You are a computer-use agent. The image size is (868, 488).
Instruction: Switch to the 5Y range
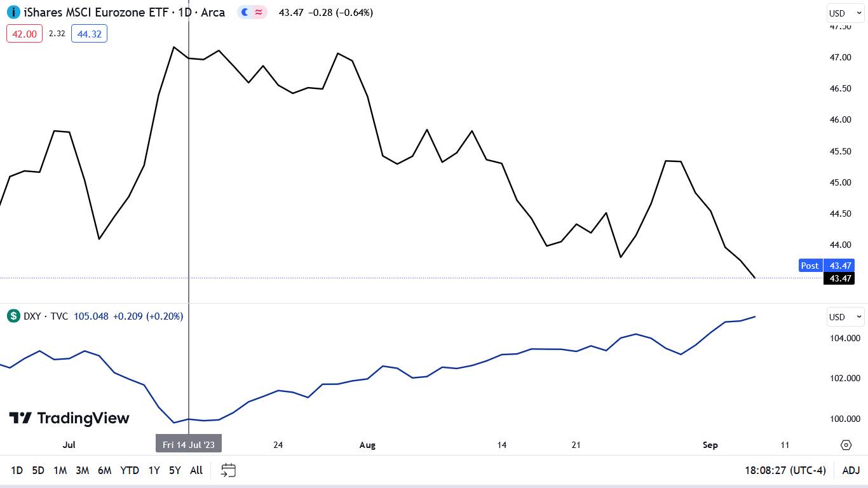pyautogui.click(x=175, y=470)
